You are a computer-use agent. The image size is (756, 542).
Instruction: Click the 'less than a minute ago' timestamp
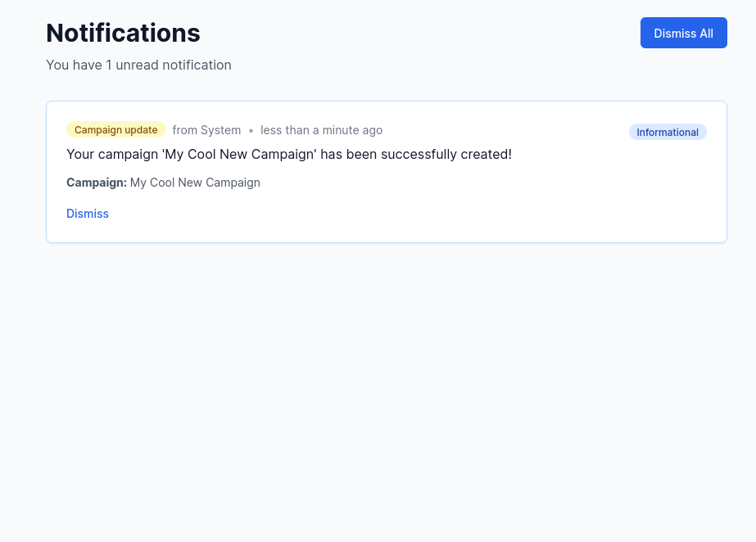pyautogui.click(x=321, y=130)
